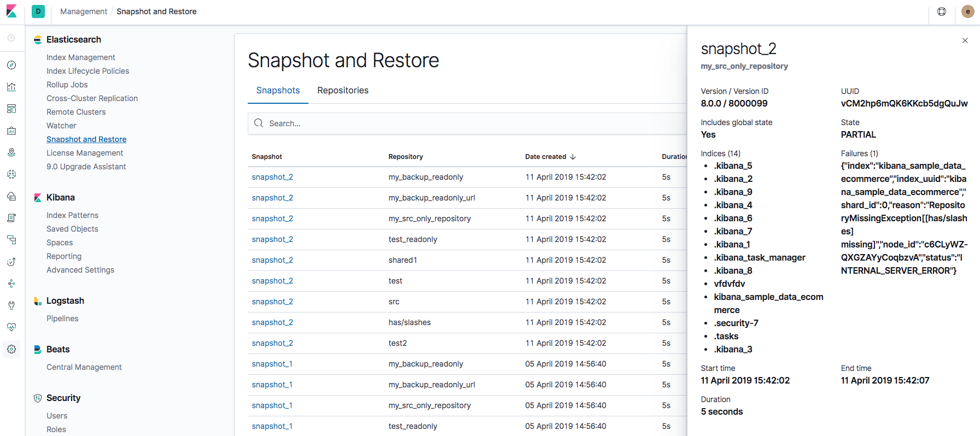Open snapshot_2 in the my_backup_readonly_url row
980x436 pixels.
[x=272, y=198]
